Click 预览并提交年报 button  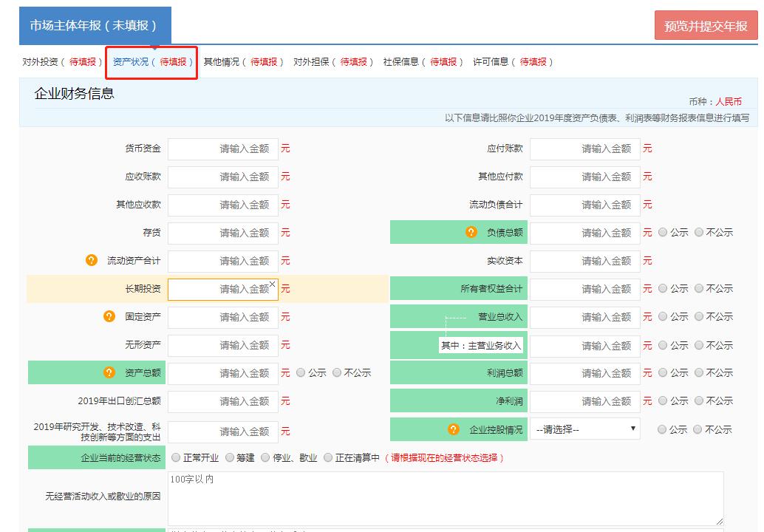coord(706,26)
